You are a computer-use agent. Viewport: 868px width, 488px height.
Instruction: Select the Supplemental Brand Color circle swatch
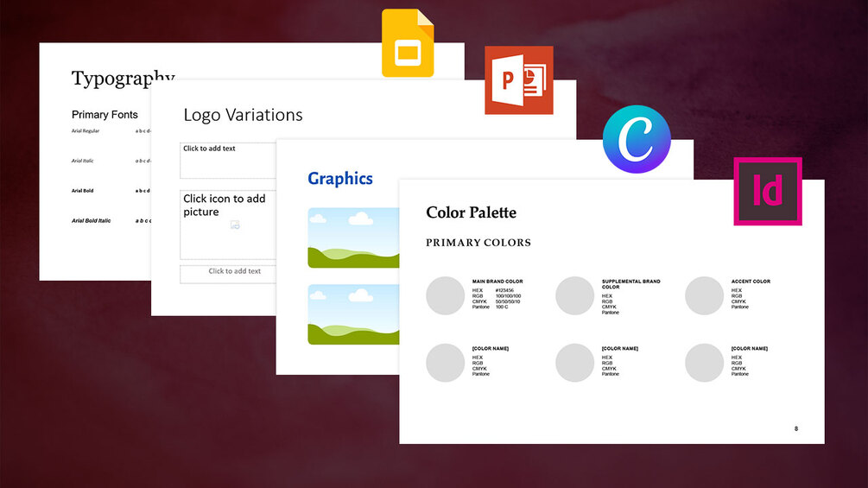574,295
